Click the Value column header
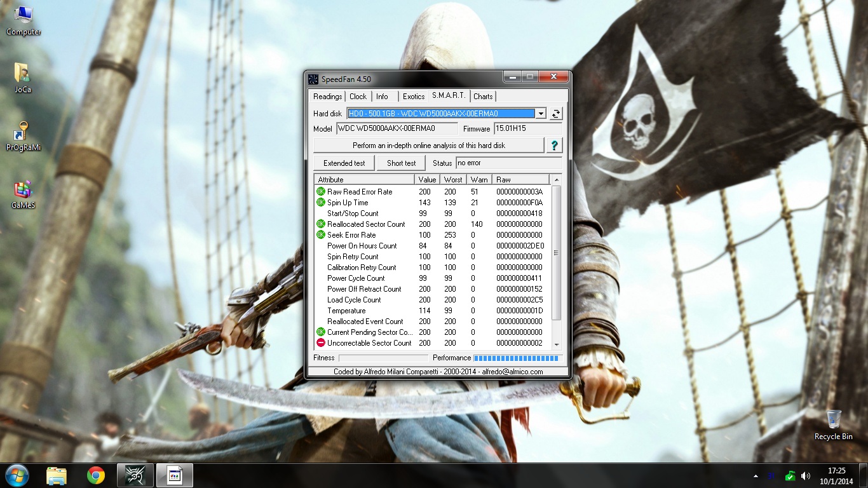This screenshot has height=488, width=868. [428, 180]
